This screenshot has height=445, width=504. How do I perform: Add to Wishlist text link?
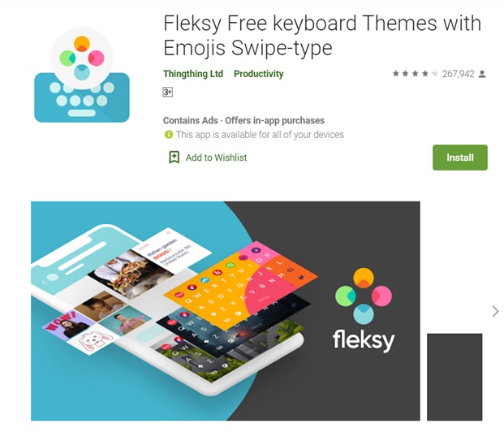click(216, 158)
